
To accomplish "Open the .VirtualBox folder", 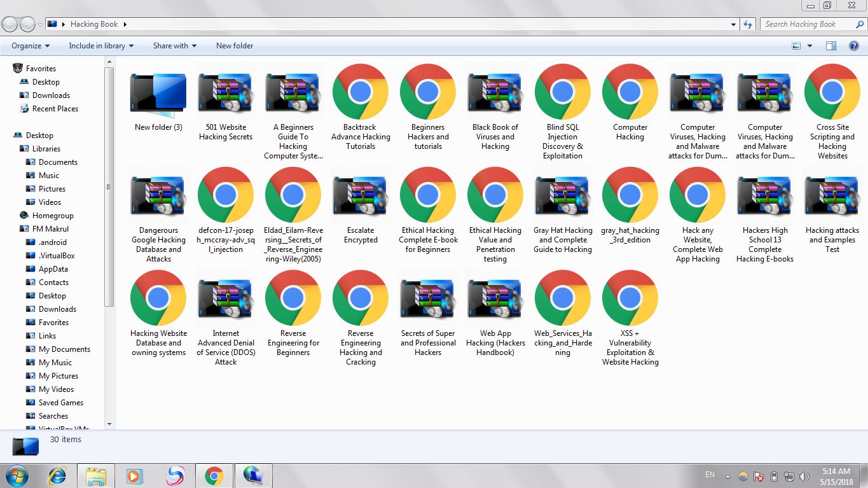I will 50,256.
